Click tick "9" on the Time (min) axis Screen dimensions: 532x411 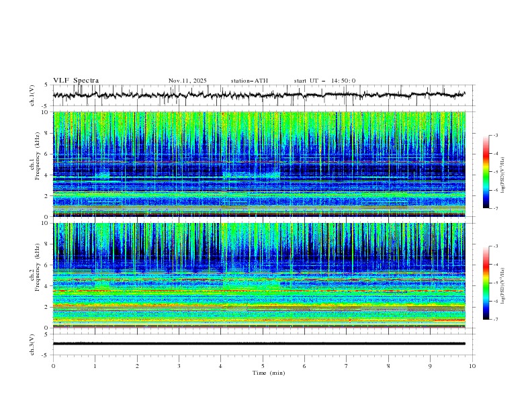pyautogui.click(x=430, y=366)
